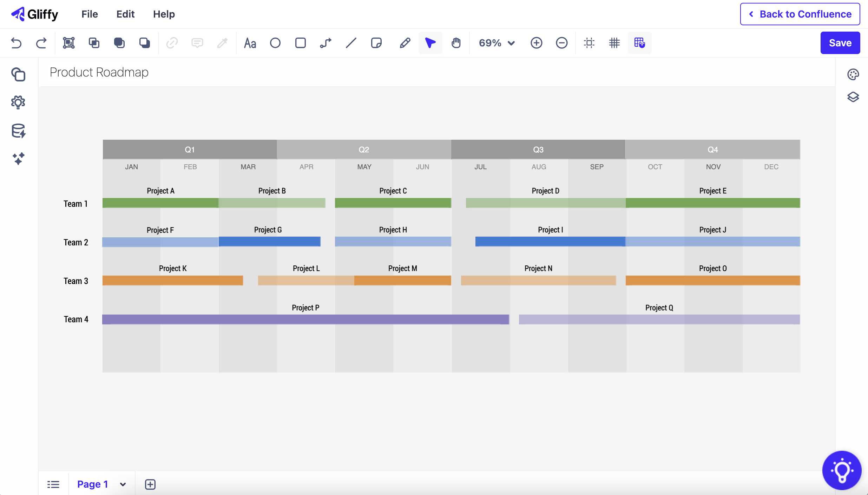Open the File menu
Screen dimensions: 868x495
pos(90,14)
